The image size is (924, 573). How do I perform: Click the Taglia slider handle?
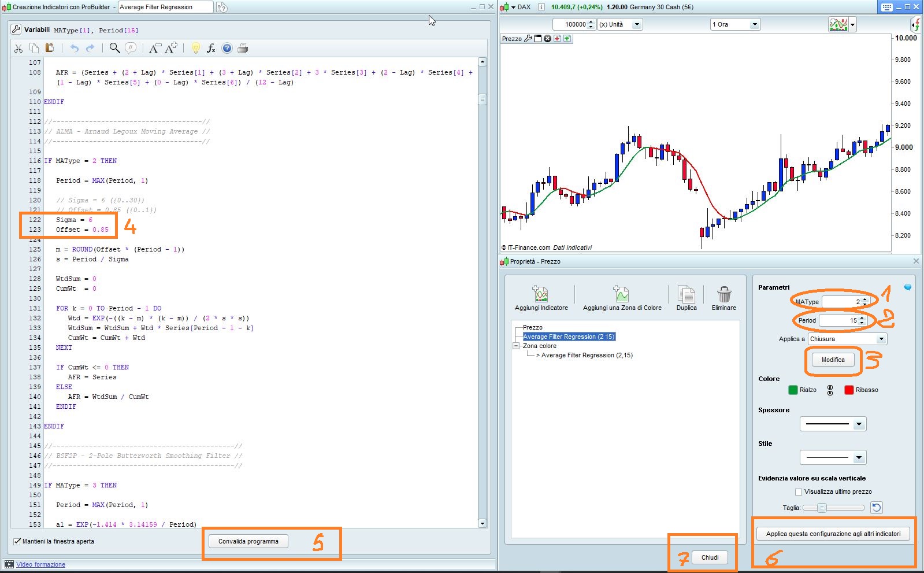822,508
